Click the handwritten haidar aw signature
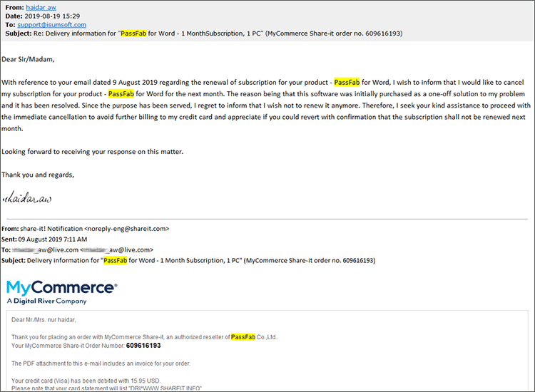This screenshot has width=535, height=392. pos(27,197)
